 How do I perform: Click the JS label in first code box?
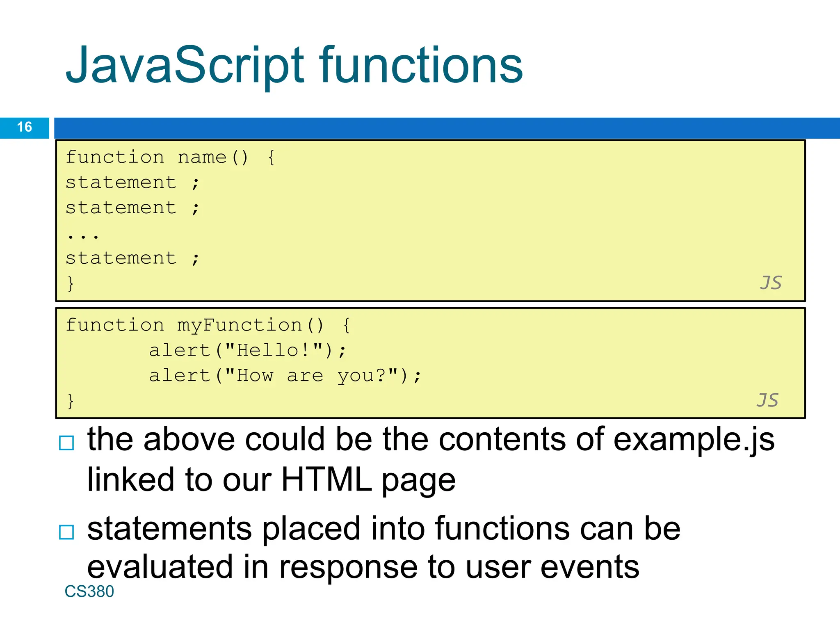click(771, 283)
